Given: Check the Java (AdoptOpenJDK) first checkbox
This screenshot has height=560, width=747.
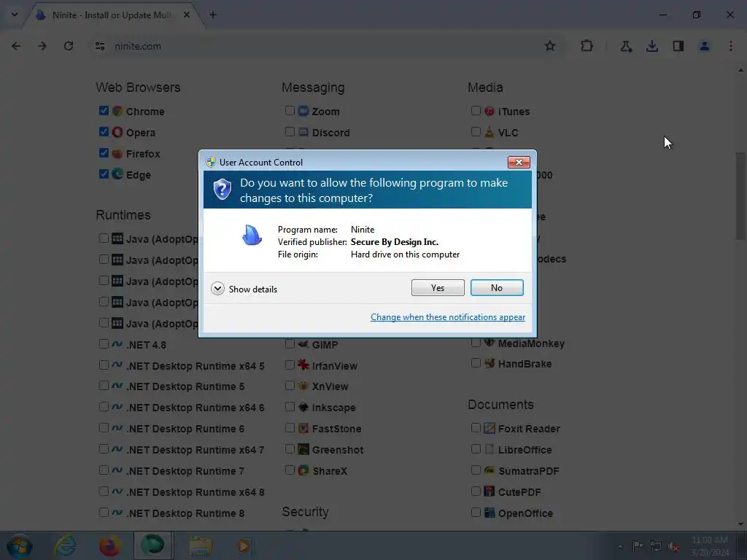Looking at the screenshot, I should point(104,238).
